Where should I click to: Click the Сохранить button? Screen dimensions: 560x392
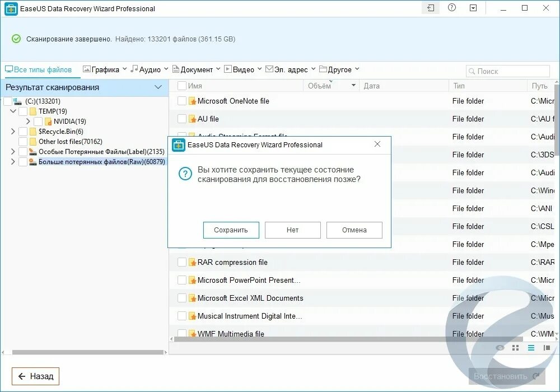[x=231, y=230]
